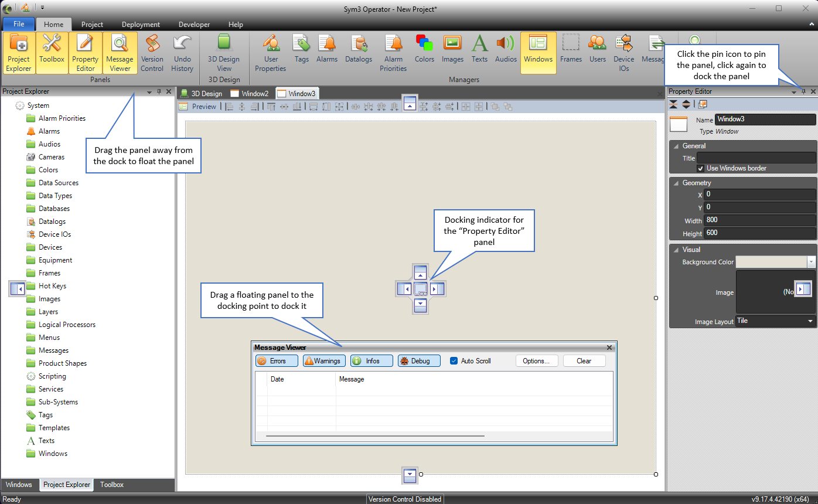Switch to the 3D Design document tab

pos(202,93)
